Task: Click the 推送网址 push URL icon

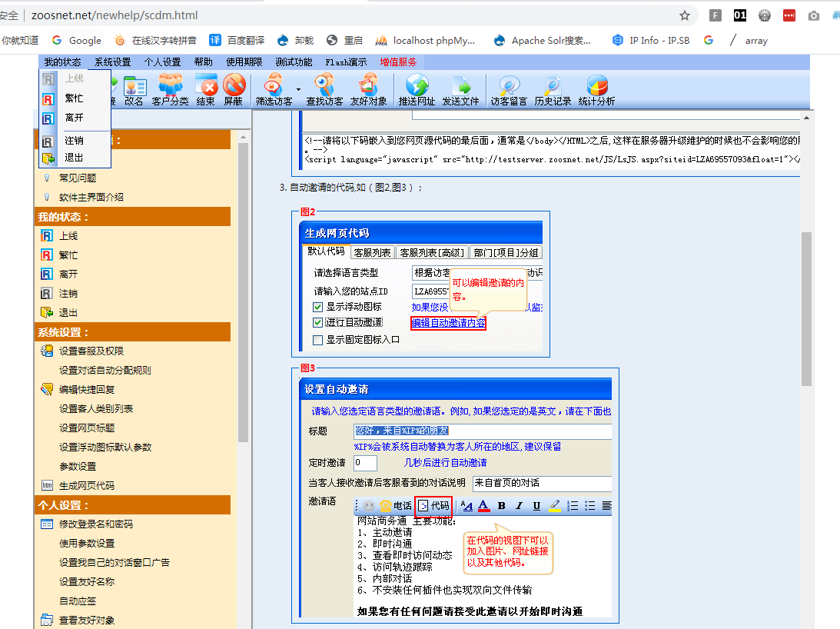Action: point(417,91)
